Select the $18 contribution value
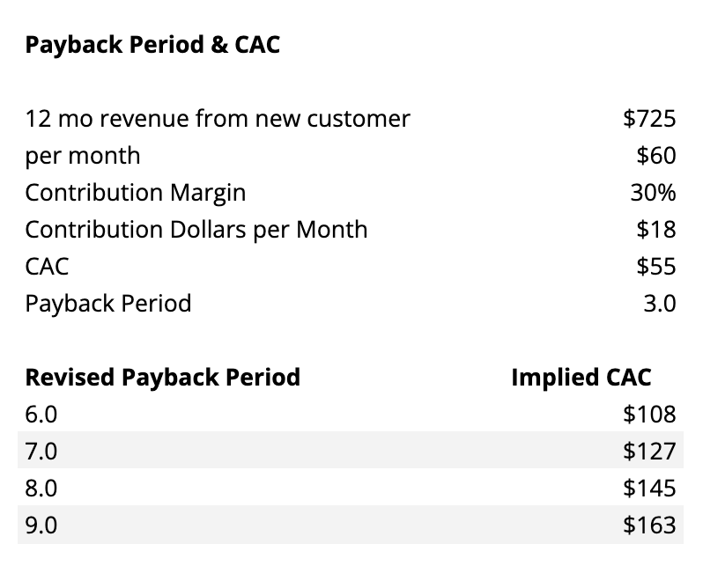 click(655, 230)
